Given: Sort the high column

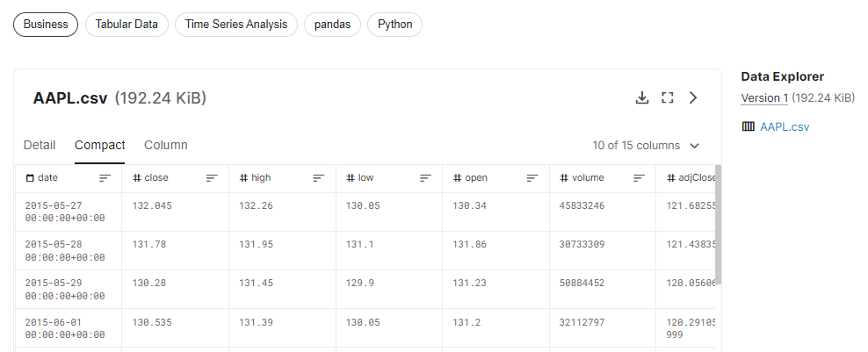Looking at the screenshot, I should (318, 177).
